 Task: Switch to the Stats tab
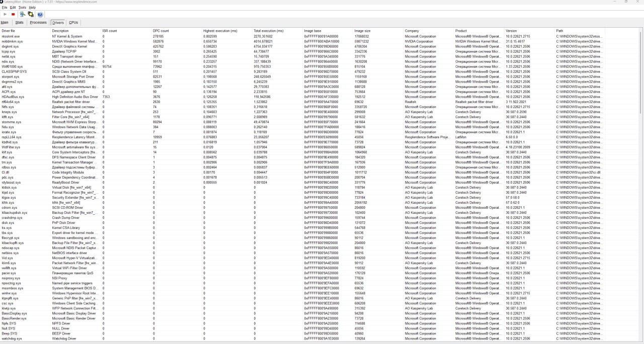[19, 23]
